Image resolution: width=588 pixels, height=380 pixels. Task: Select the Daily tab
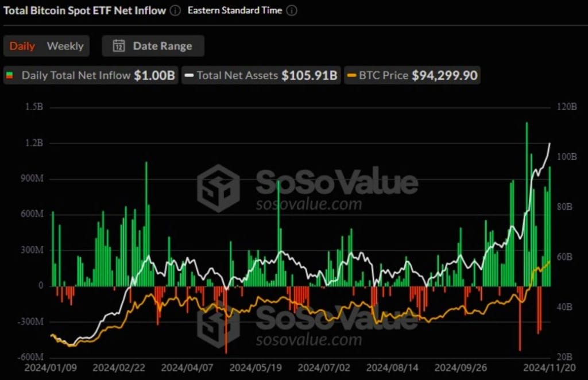point(22,46)
